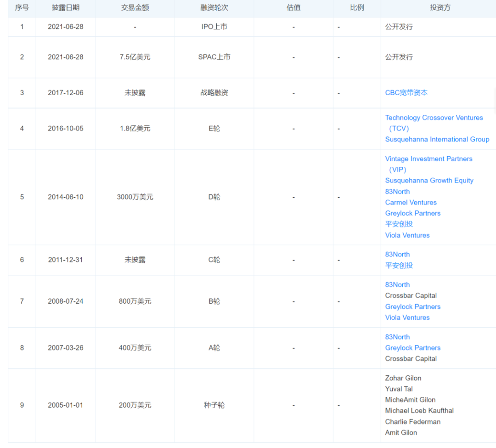Open the CBC宽带资本 investor link
This screenshot has width=496, height=448.
click(406, 93)
